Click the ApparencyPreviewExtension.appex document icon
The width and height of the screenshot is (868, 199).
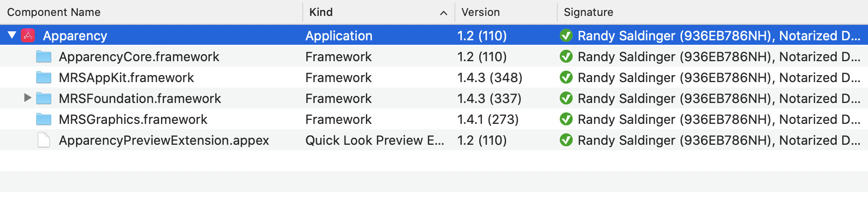[44, 140]
